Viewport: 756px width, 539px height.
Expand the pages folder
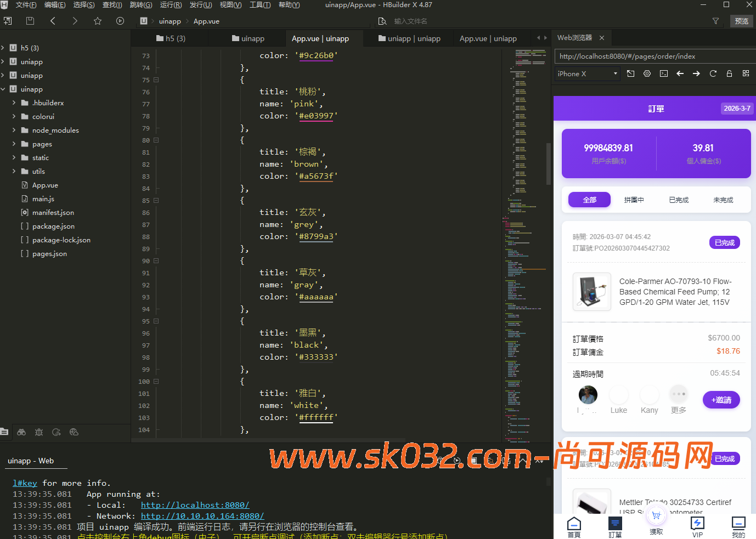click(14, 144)
